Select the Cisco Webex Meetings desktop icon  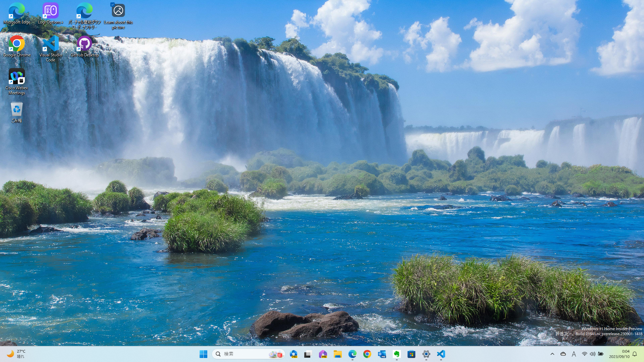17,81
